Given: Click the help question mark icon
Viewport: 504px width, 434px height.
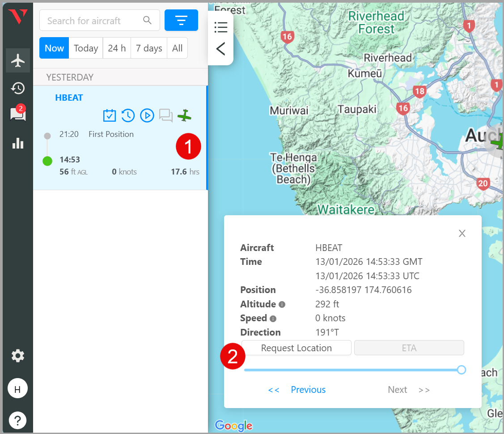Looking at the screenshot, I should [x=18, y=421].
